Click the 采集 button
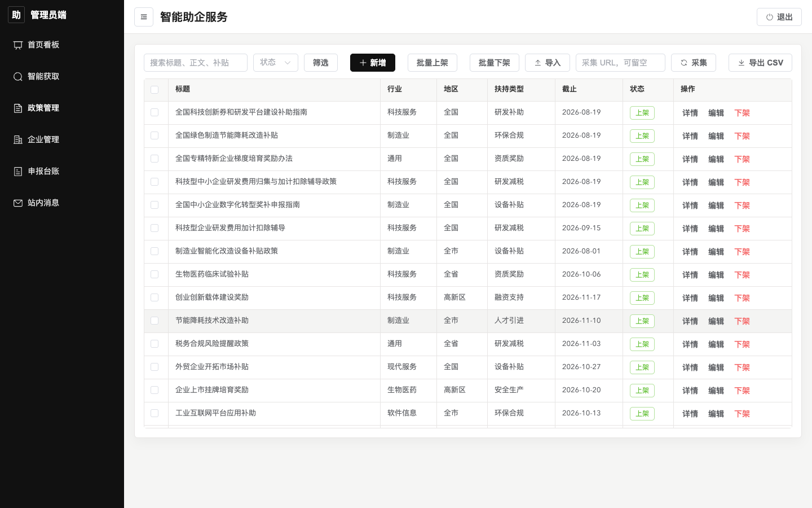The height and width of the screenshot is (508, 812). pyautogui.click(x=694, y=63)
